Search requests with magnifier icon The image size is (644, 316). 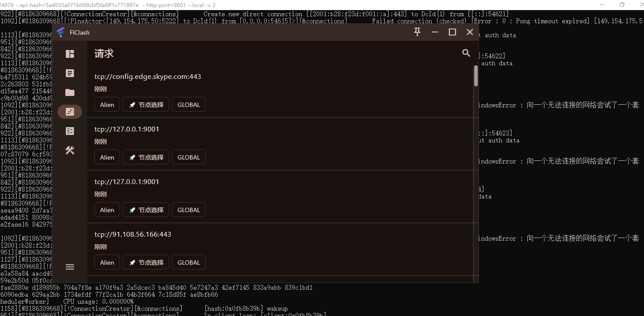466,53
